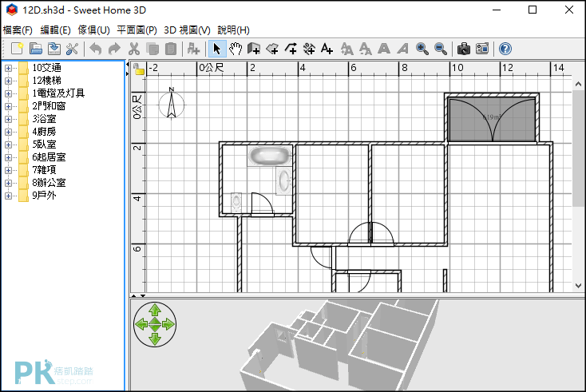Zoom out of the plan

coord(441,49)
